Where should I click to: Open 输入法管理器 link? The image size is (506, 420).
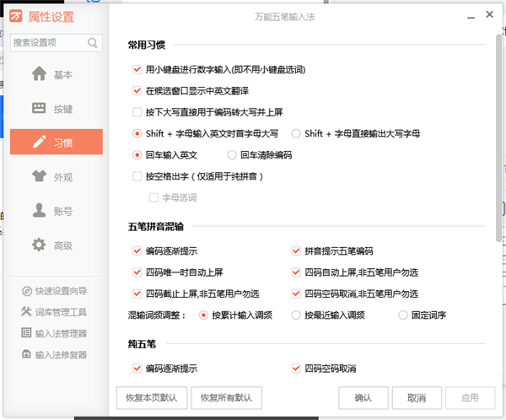tap(61, 333)
